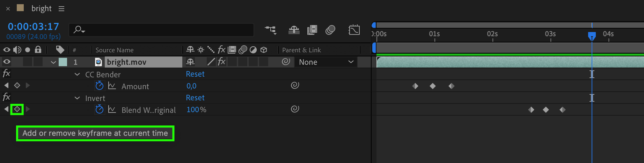The width and height of the screenshot is (644, 163).
Task: Enable frame blending for the composition
Action: 312,30
